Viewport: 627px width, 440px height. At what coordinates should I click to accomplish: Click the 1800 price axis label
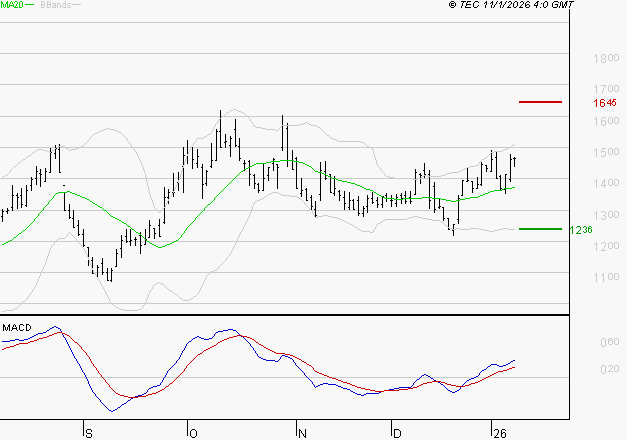[x=606, y=58]
